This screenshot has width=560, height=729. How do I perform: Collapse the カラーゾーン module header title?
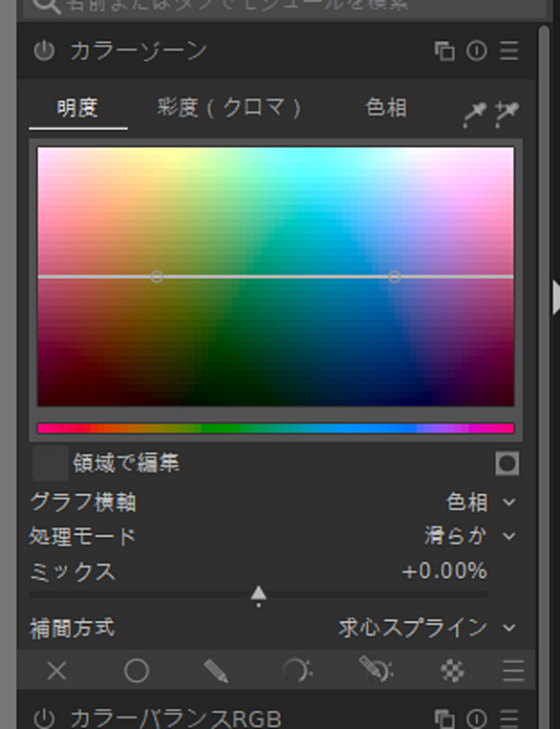[x=139, y=51]
